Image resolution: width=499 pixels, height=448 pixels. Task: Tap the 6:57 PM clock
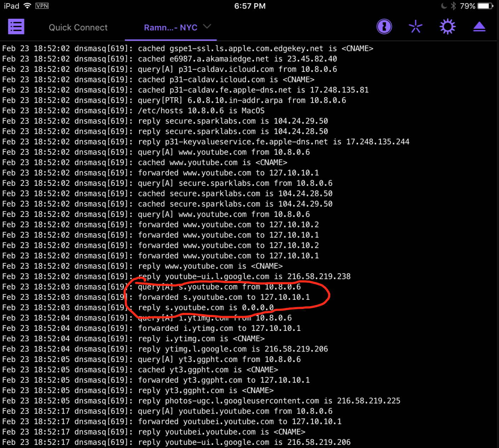pyautogui.click(x=250, y=6)
